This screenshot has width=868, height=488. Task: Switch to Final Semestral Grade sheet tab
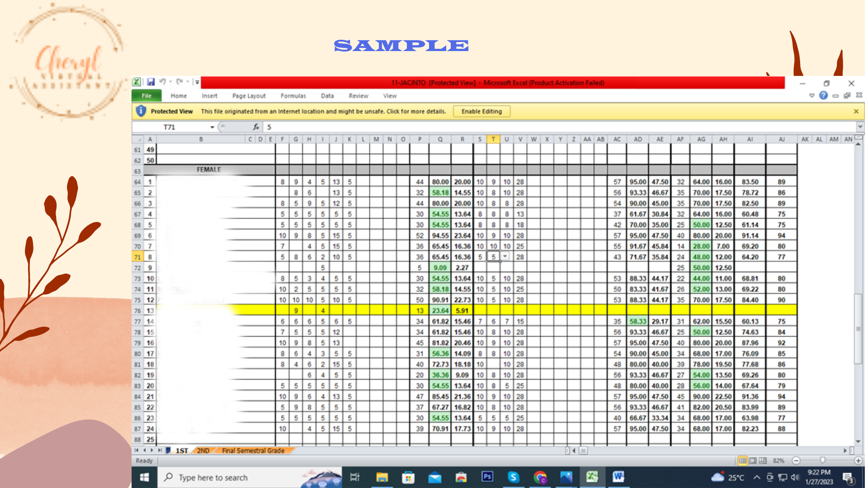[x=253, y=451]
